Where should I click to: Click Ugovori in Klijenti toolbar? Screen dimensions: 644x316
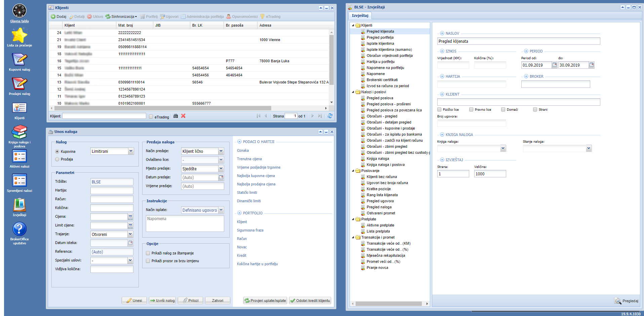point(169,16)
